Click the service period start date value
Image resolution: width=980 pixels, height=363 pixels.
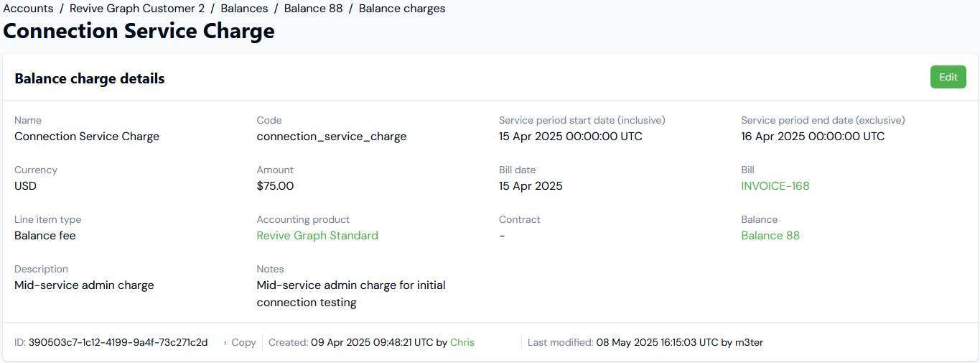tap(571, 136)
